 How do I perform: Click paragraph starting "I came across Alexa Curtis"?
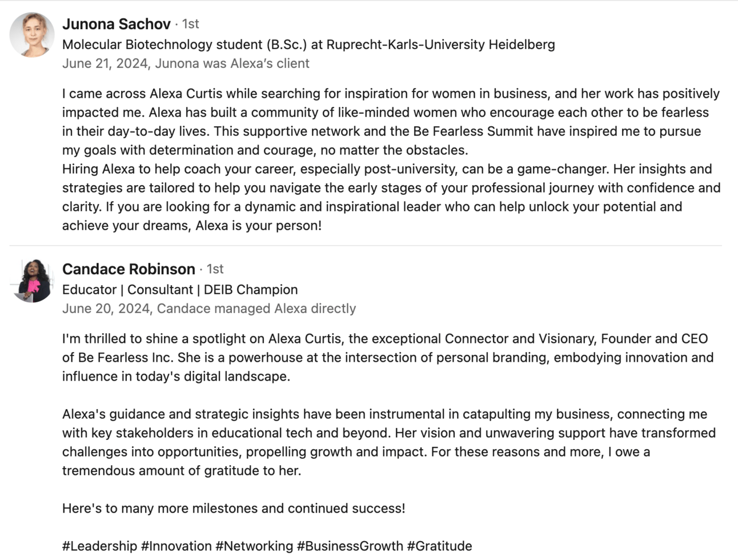point(391,122)
